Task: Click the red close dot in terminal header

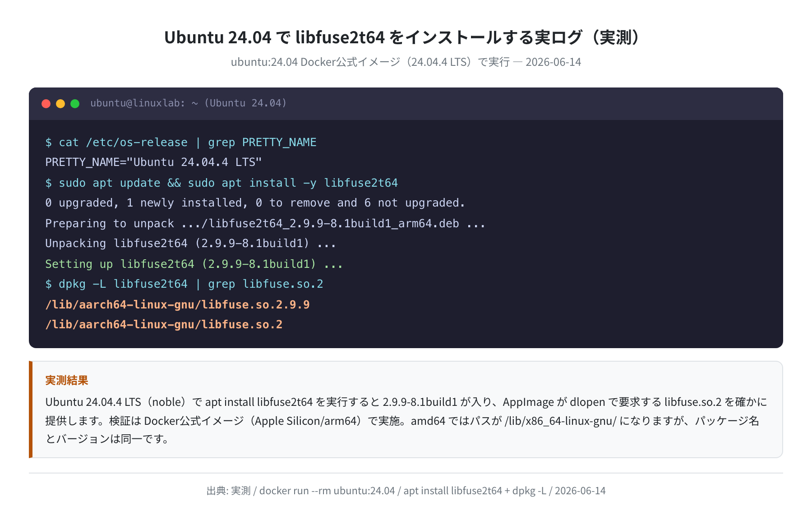Action: tap(46, 104)
